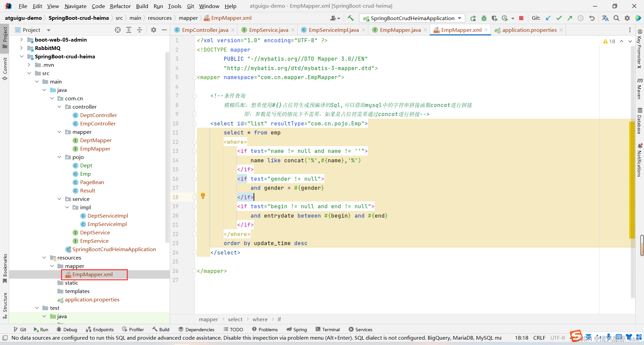Hide the Project tool window

pyautogui.click(x=164, y=30)
